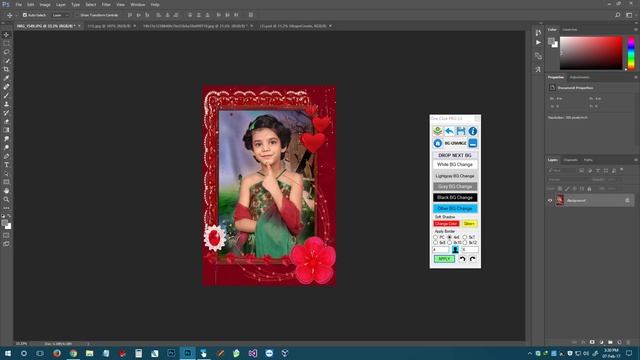The height and width of the screenshot is (360, 640).
Task: Select the Eraser tool
Action: coord(6,121)
